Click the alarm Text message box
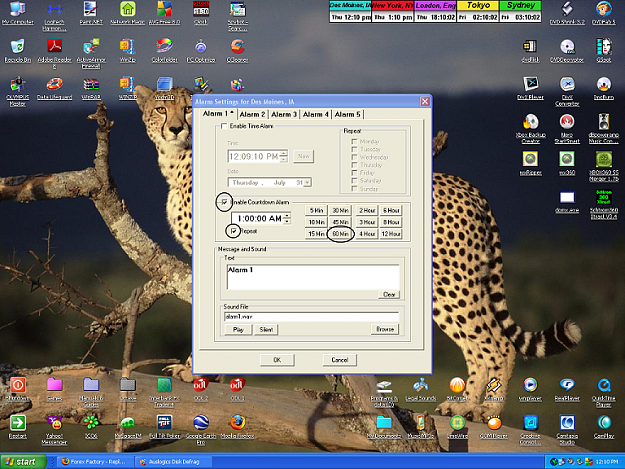The height and width of the screenshot is (469, 625). (x=313, y=277)
